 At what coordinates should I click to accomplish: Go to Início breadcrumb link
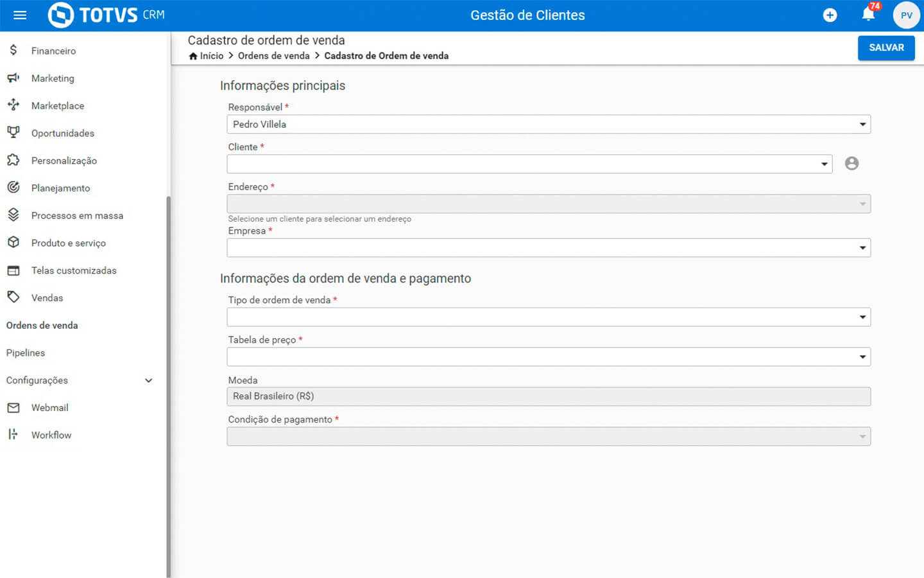(x=211, y=56)
